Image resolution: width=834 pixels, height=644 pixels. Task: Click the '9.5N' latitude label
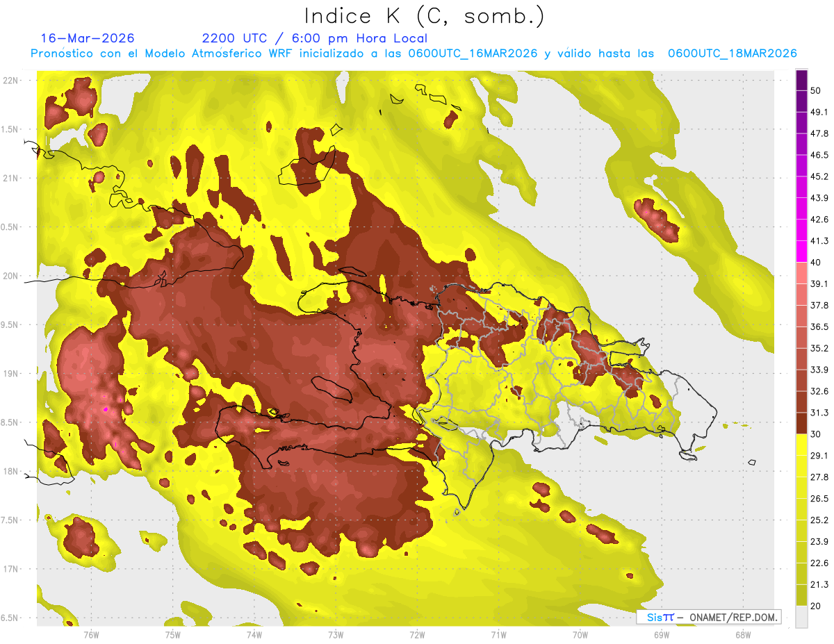pos(10,324)
